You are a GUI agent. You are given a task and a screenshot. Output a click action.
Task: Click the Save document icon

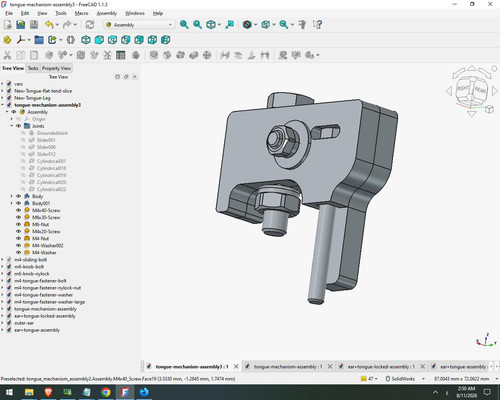(x=34, y=25)
